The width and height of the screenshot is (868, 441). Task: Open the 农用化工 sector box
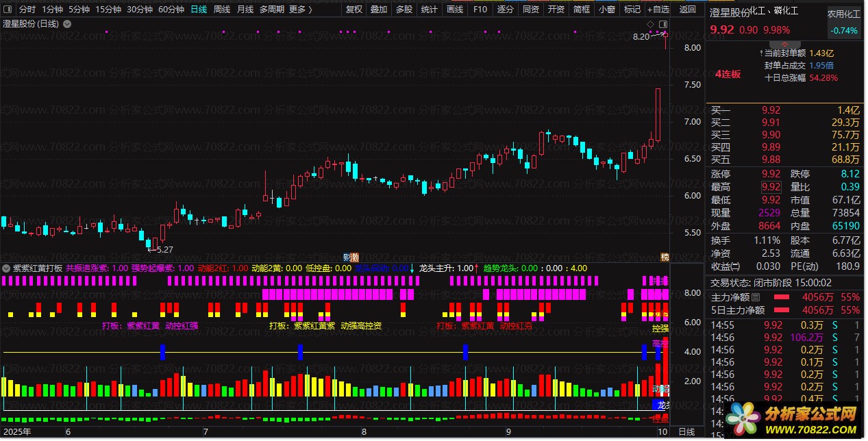843,22
